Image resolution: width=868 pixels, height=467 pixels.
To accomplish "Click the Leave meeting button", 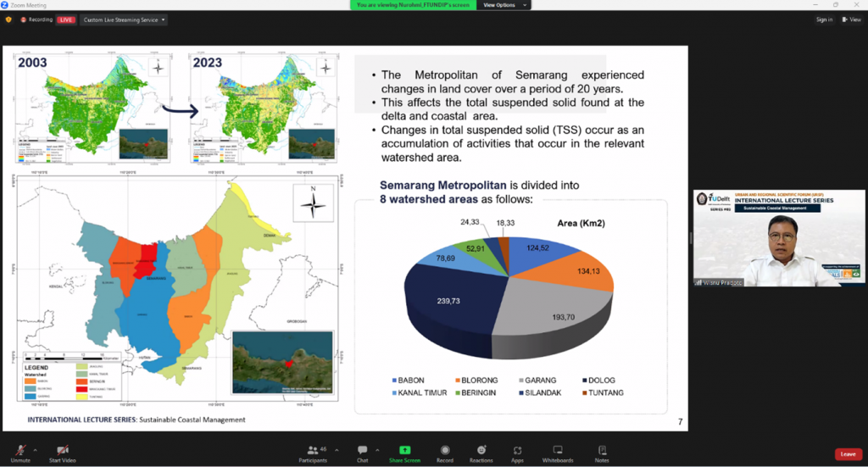I will (x=848, y=453).
